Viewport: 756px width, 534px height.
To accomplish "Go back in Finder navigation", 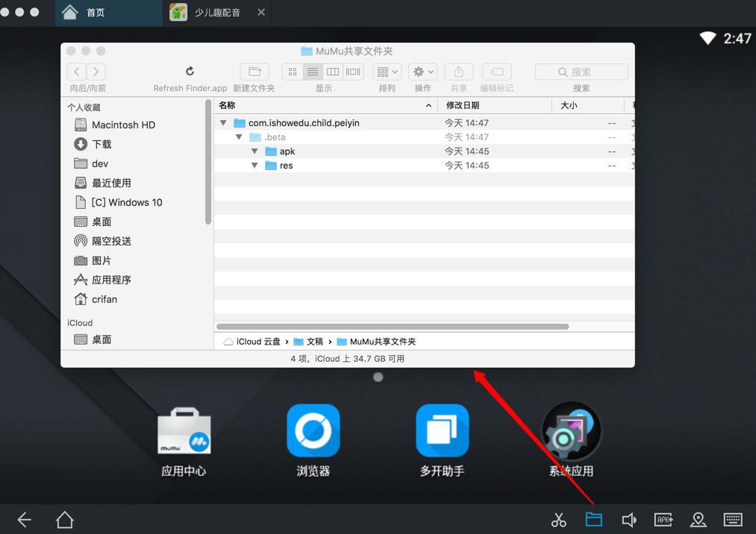I will pyautogui.click(x=77, y=72).
